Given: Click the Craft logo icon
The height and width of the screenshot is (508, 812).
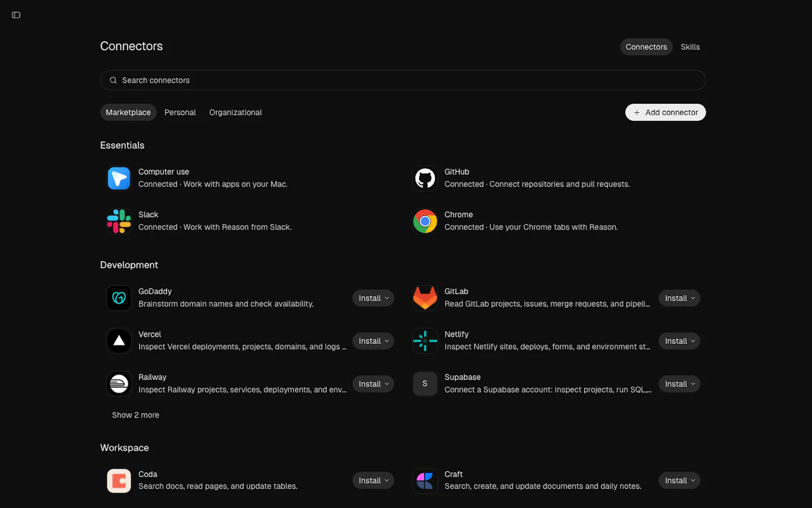Looking at the screenshot, I should pyautogui.click(x=425, y=481).
